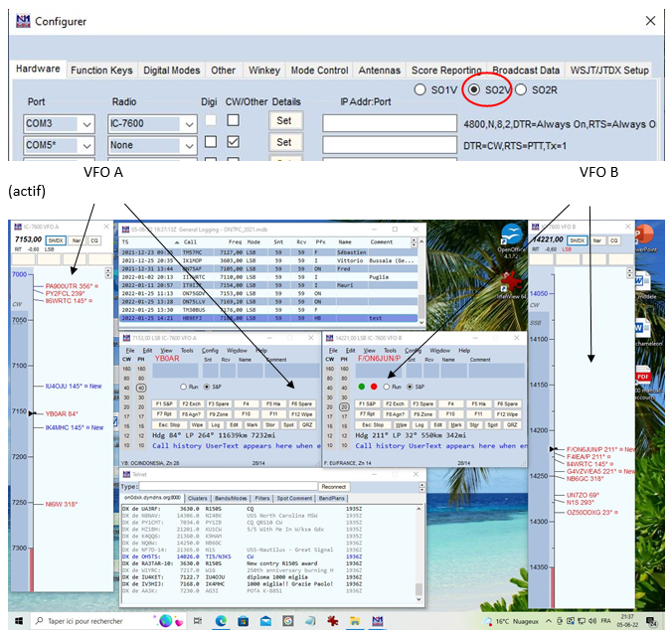
Task: Open the IrfanView 64 desktop shortcut
Action: tap(511, 285)
